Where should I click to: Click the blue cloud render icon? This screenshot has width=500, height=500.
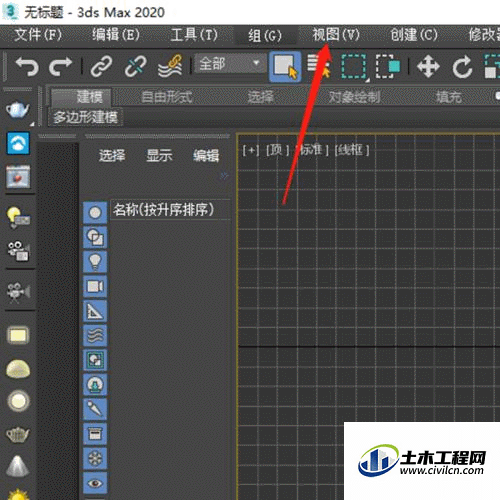(x=18, y=143)
